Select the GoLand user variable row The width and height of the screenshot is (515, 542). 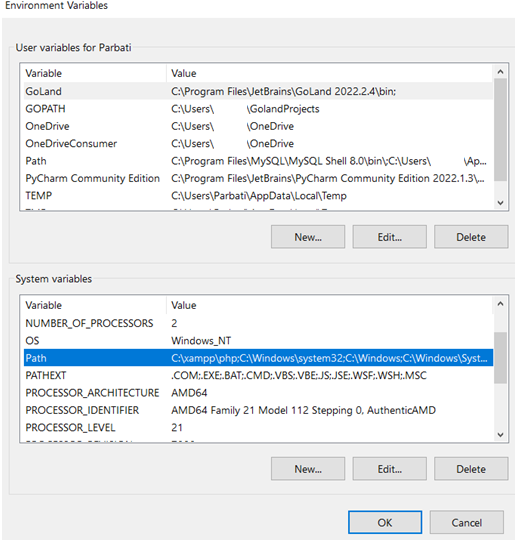258,91
